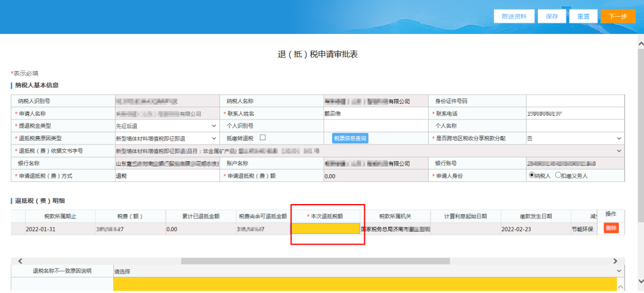Viewport: 644px width, 293px height.
Task: Select the 扣缴义务人 radio button
Action: tap(558, 175)
